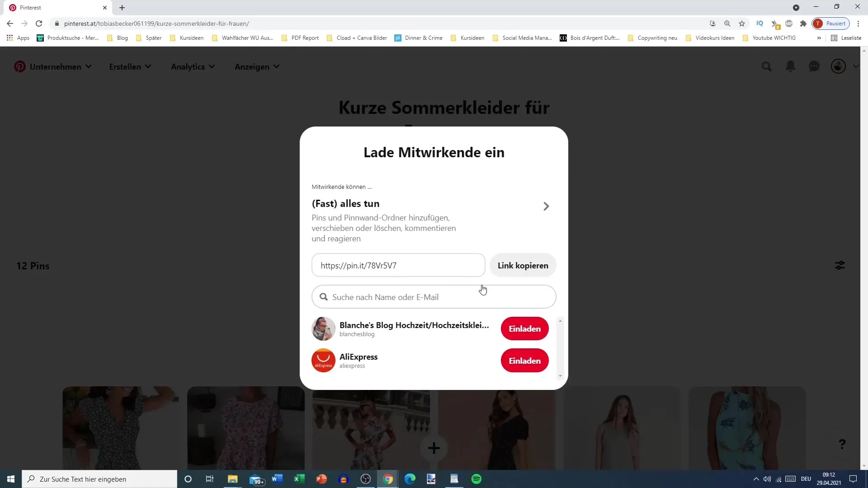
Task: Click the address bar URL
Action: (x=156, y=23)
